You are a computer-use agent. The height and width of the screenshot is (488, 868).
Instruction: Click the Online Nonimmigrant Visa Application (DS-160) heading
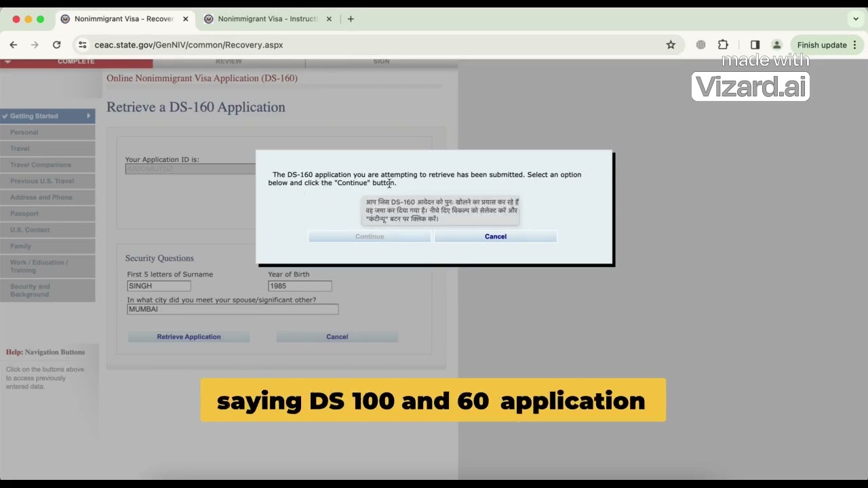pos(202,78)
